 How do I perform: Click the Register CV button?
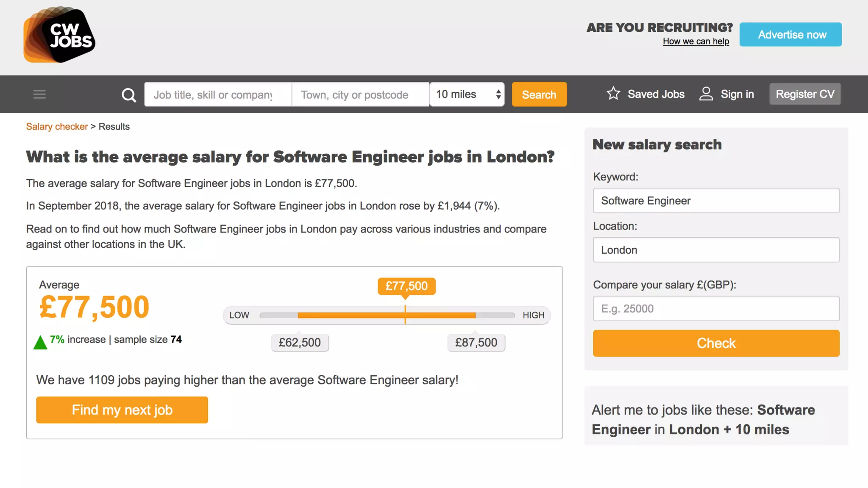(x=805, y=94)
